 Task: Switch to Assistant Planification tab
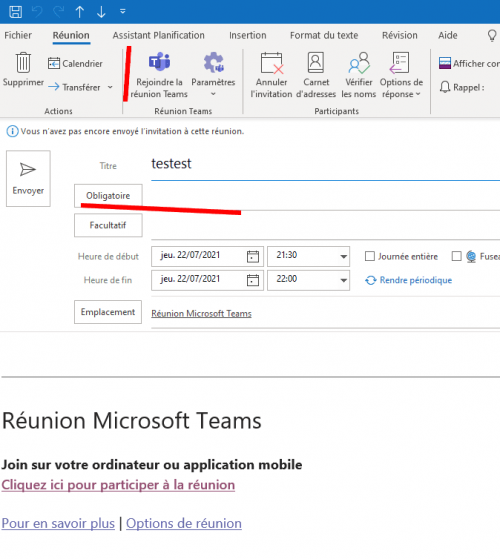[x=159, y=35]
